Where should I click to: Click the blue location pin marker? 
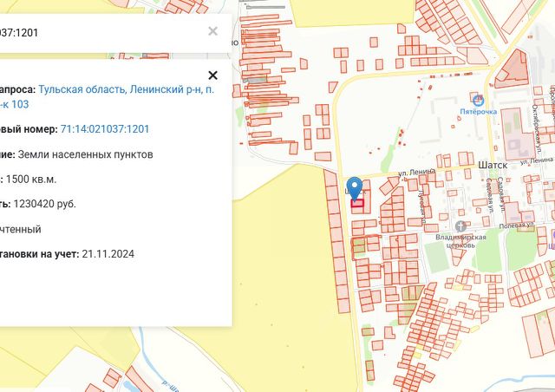tap(355, 189)
